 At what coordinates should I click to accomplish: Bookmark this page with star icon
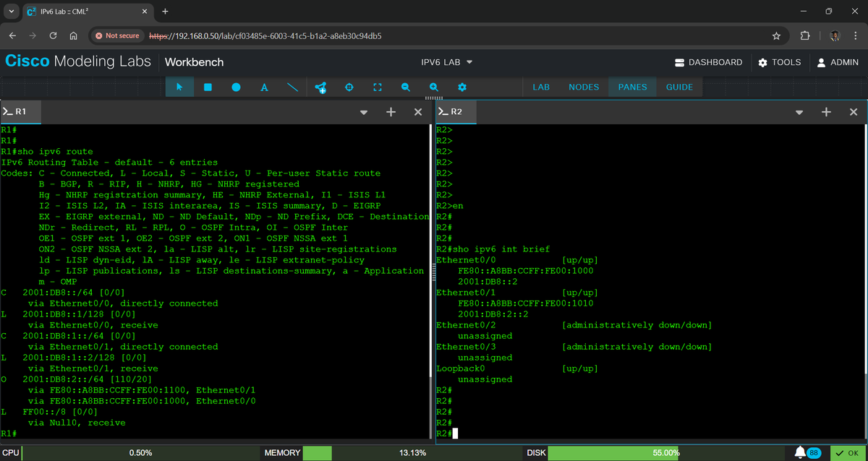point(776,35)
